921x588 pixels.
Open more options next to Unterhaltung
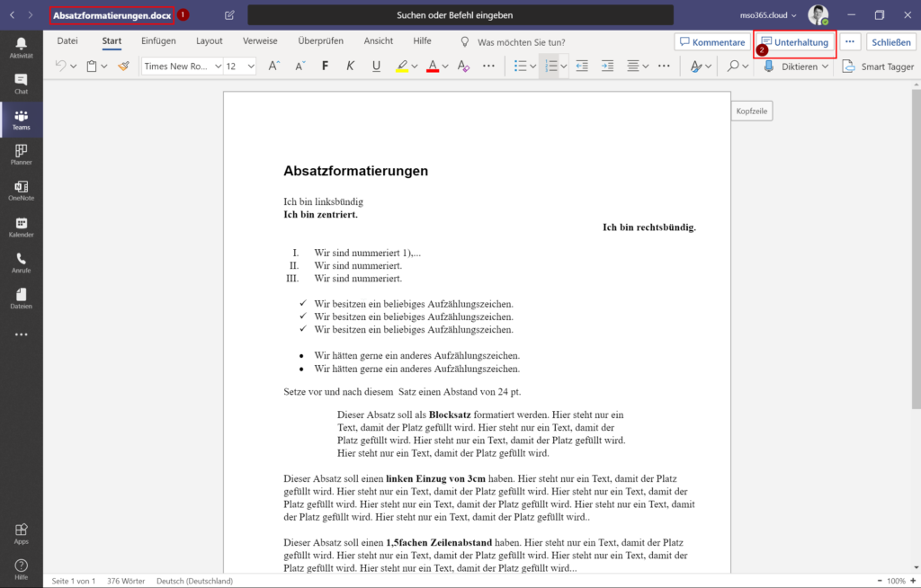coord(849,41)
